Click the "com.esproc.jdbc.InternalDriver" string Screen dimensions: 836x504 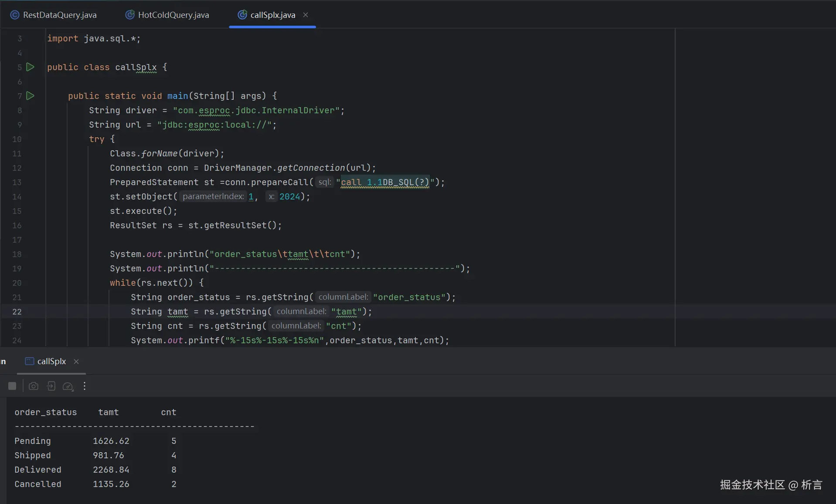pyautogui.click(x=256, y=110)
